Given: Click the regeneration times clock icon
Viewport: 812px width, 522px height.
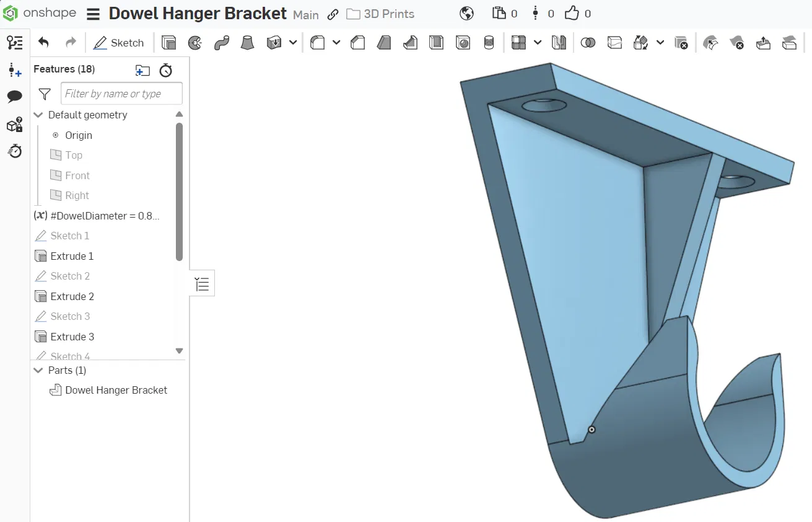Looking at the screenshot, I should 165,70.
